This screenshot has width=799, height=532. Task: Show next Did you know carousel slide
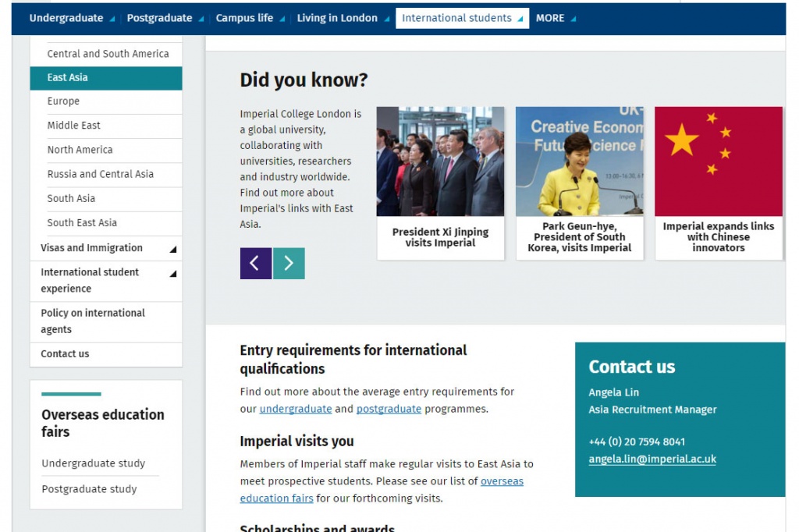(289, 263)
